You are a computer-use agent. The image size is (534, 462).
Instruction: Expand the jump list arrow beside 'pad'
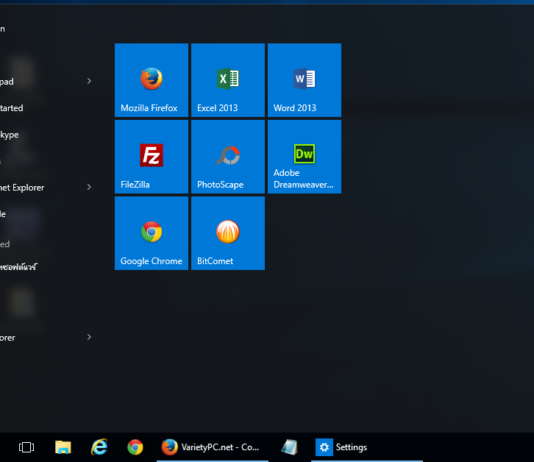click(89, 81)
